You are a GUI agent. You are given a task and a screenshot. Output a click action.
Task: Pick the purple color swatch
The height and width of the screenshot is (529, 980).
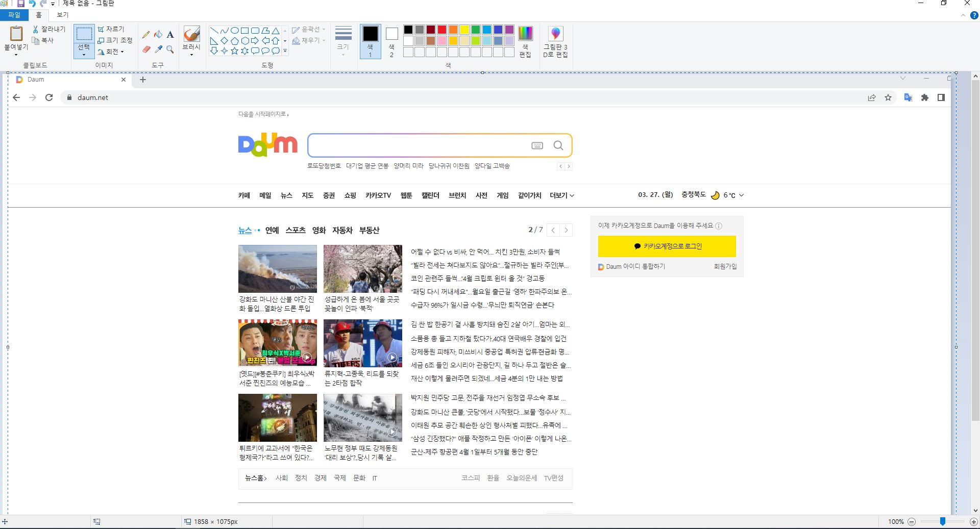tap(509, 30)
